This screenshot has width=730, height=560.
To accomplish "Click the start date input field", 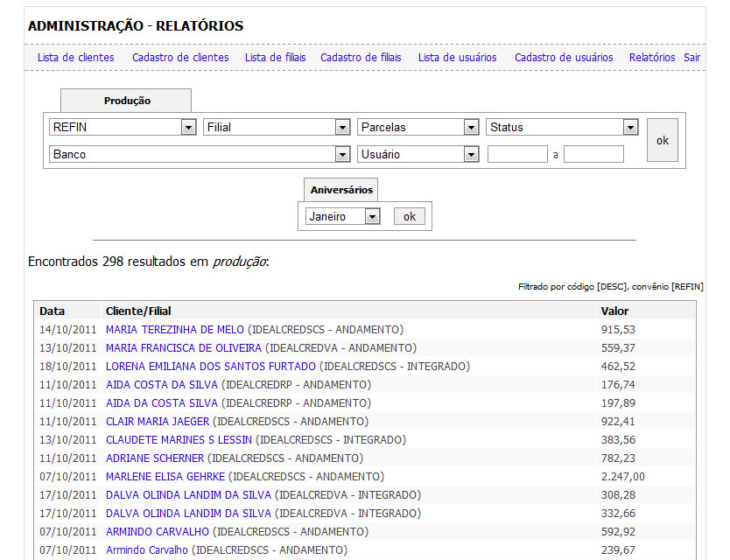I will [x=517, y=155].
